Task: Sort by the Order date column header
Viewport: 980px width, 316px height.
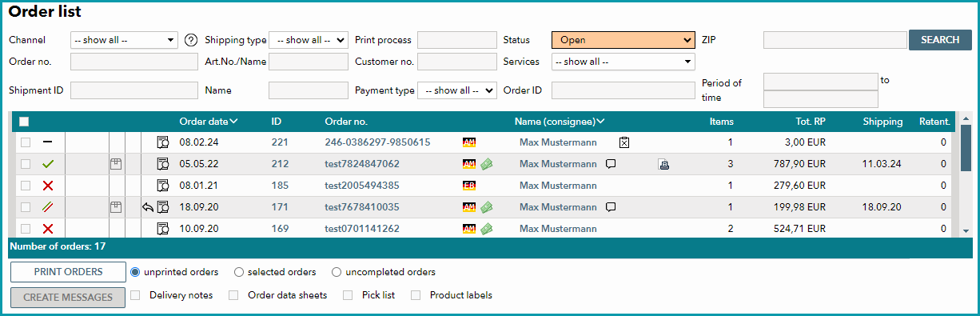Action: click(x=209, y=122)
